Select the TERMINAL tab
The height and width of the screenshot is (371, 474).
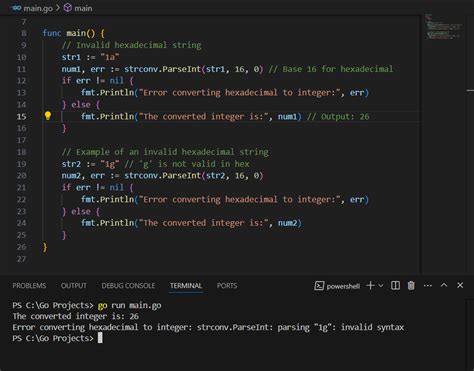pos(186,286)
